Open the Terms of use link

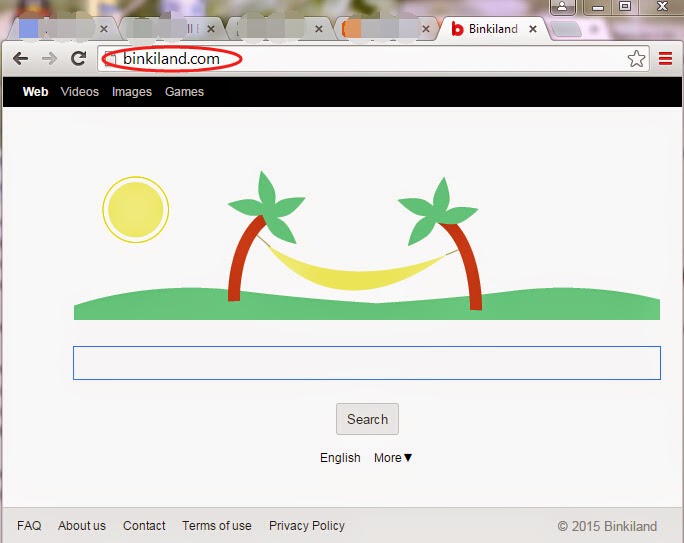point(217,526)
